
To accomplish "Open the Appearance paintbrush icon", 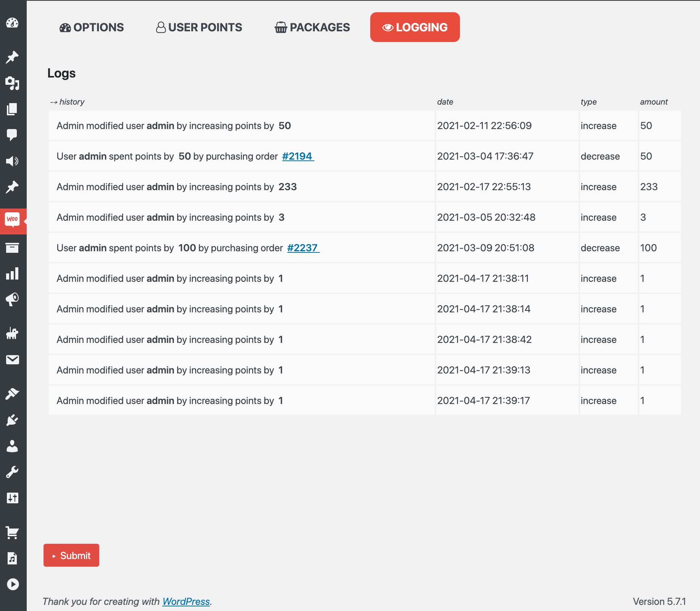I will [x=12, y=394].
